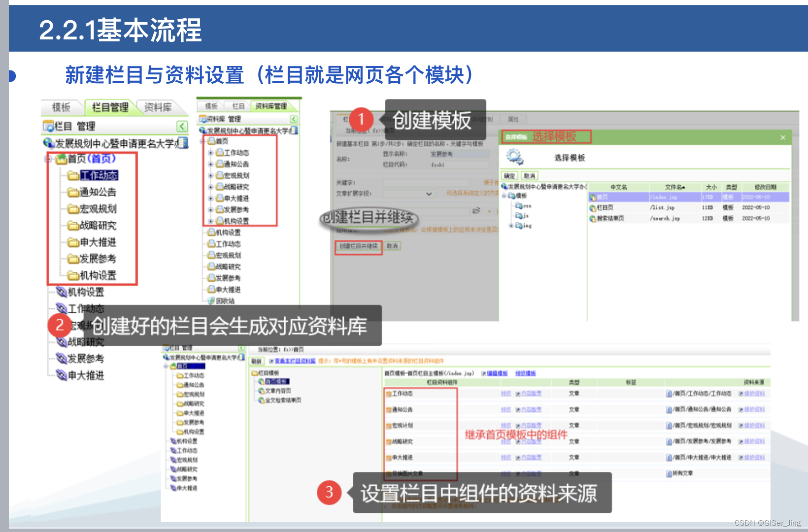Click folder icon of 通知公告 in 栏目 管理 tree

point(73,192)
